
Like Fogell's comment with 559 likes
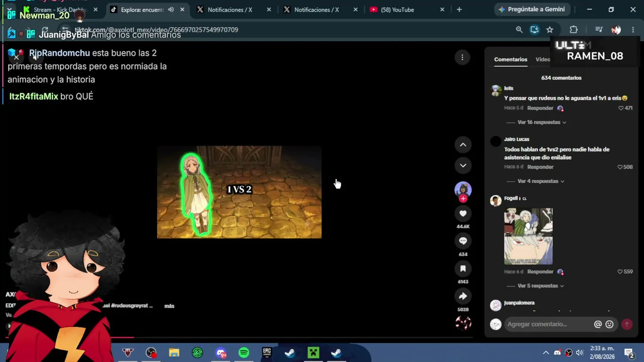(620, 271)
